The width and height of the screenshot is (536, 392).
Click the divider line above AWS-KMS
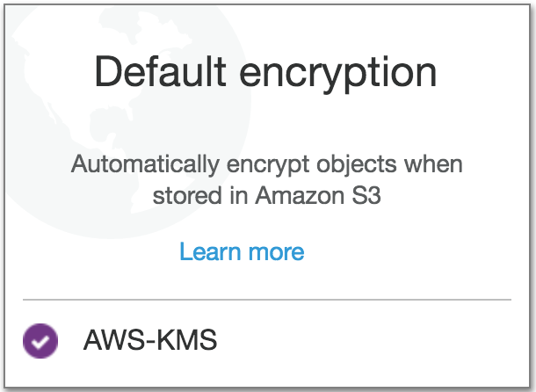coord(266,300)
